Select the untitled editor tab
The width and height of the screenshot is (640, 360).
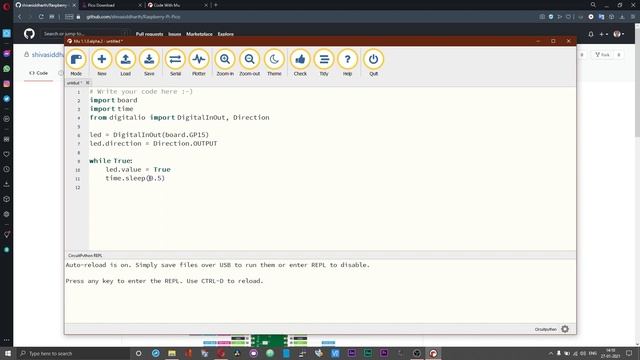click(74, 83)
